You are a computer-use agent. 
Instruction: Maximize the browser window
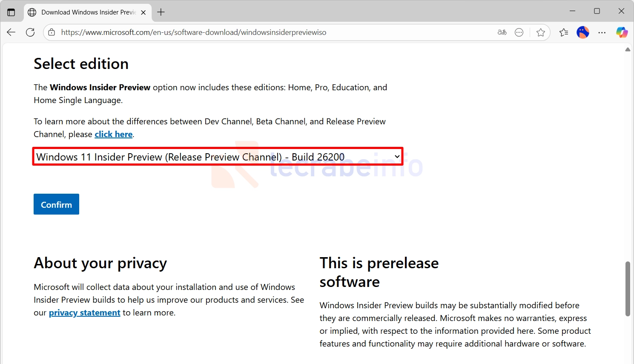[597, 11]
